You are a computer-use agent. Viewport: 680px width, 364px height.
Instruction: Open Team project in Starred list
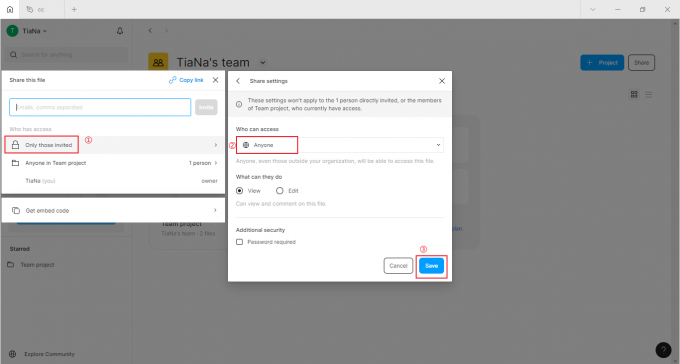37,265
